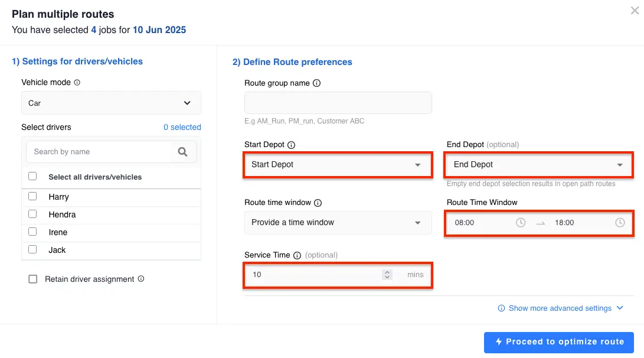This screenshot has width=644, height=358.
Task: Tick Select all drivers/vehicles checkbox
Action: (x=32, y=176)
